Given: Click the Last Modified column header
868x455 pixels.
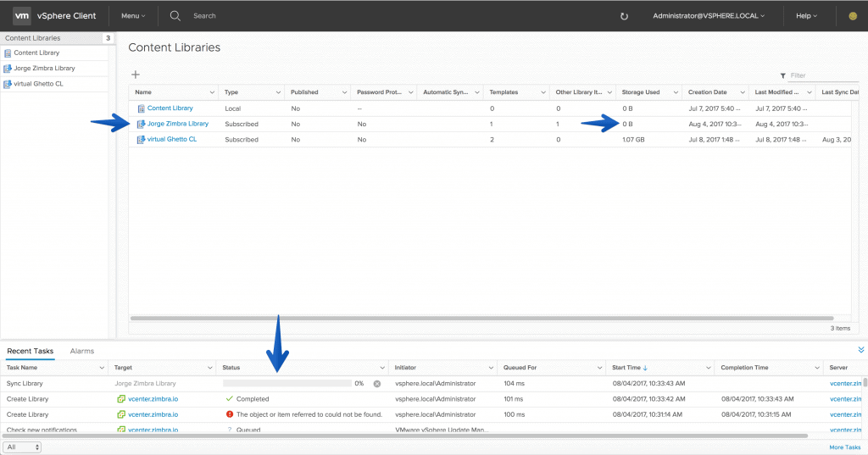Looking at the screenshot, I should point(776,92).
